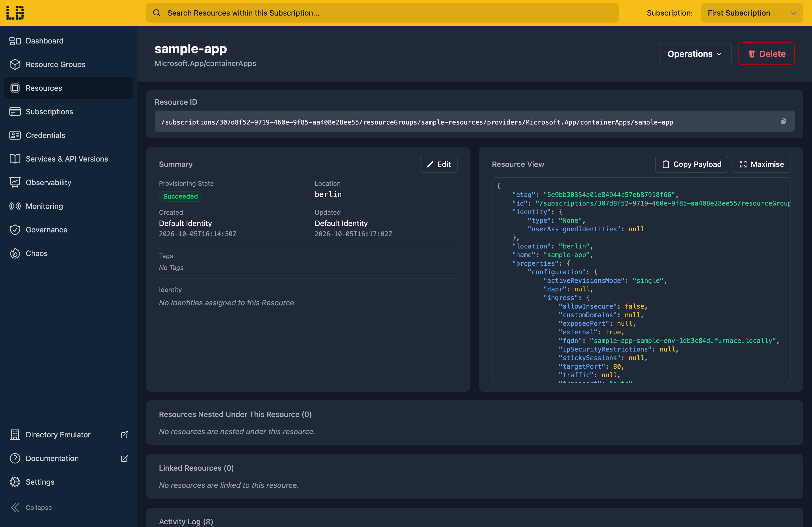Viewport: 812px width, 527px height.
Task: Click the external link icon beside Directory Emulator
Action: [x=125, y=435]
